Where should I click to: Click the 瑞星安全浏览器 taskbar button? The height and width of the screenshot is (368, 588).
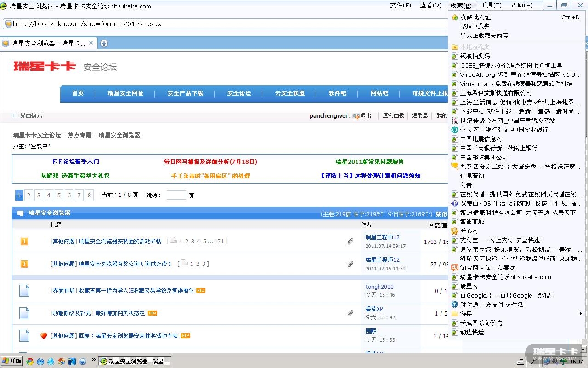(135, 362)
